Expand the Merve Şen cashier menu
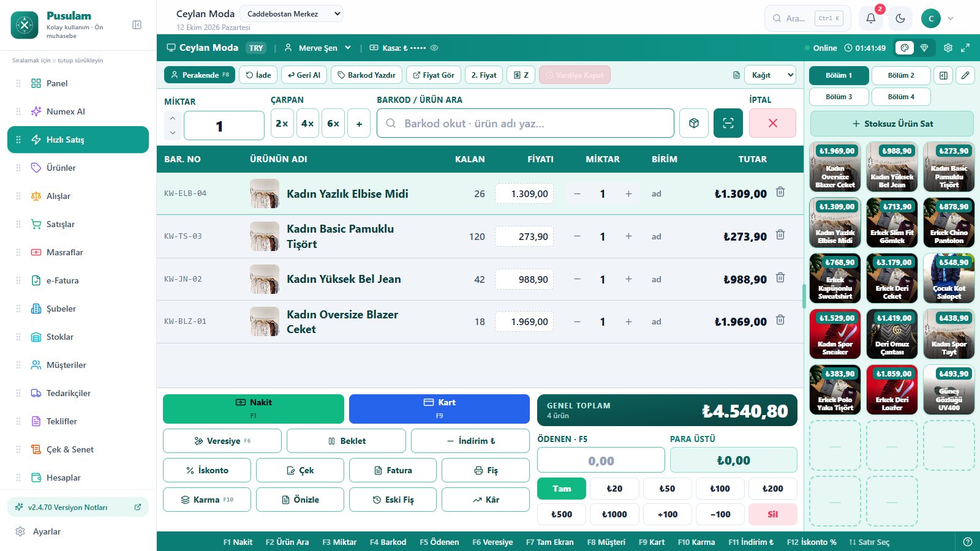This screenshot has width=980, height=551. pos(318,48)
